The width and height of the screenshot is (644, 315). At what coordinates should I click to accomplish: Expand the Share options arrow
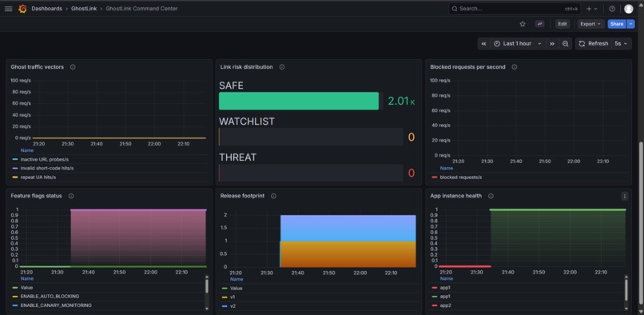click(x=631, y=24)
